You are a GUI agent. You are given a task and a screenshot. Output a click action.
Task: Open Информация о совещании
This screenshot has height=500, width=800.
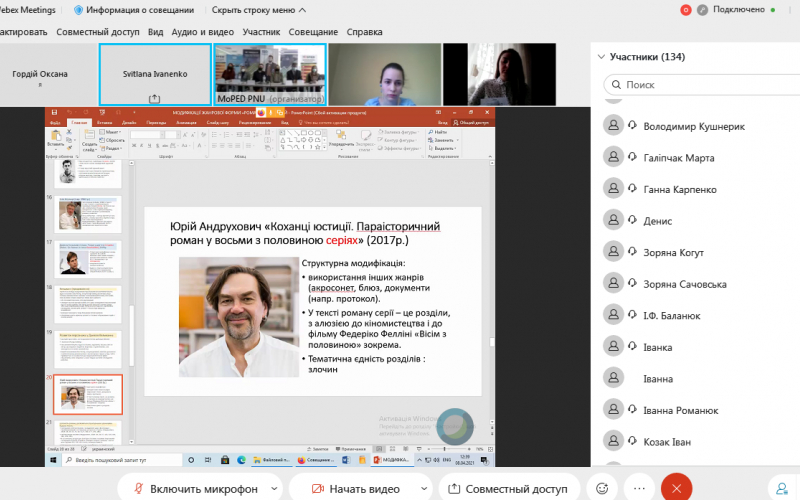coord(134,10)
